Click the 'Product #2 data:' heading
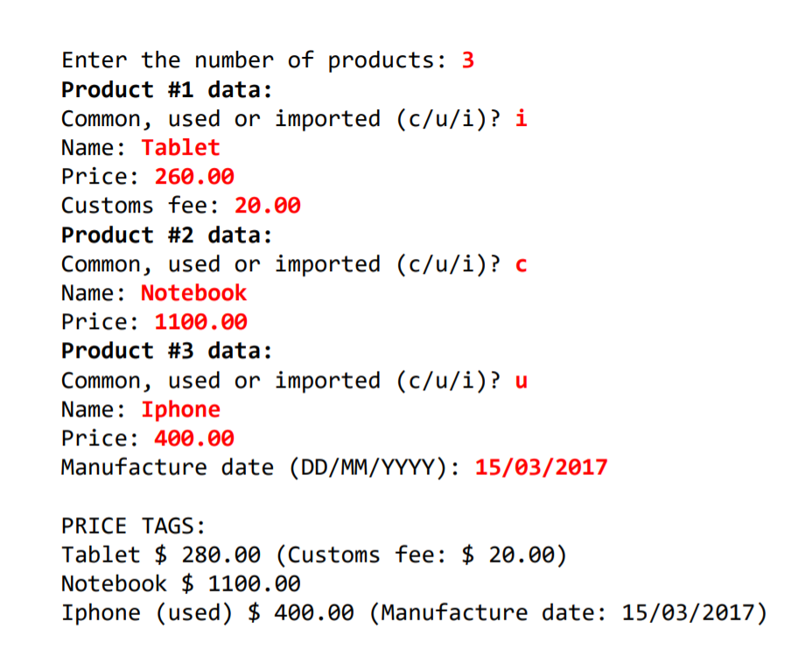The height and width of the screenshot is (664, 812). (x=167, y=235)
